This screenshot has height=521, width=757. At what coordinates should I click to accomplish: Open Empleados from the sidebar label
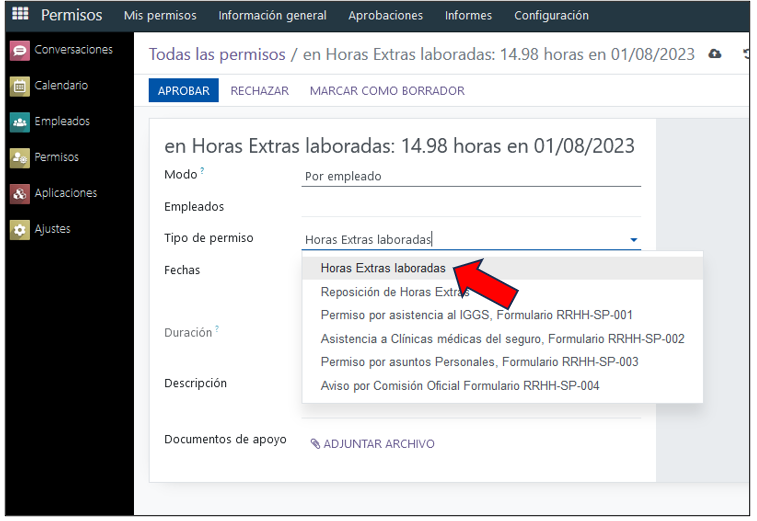62,121
